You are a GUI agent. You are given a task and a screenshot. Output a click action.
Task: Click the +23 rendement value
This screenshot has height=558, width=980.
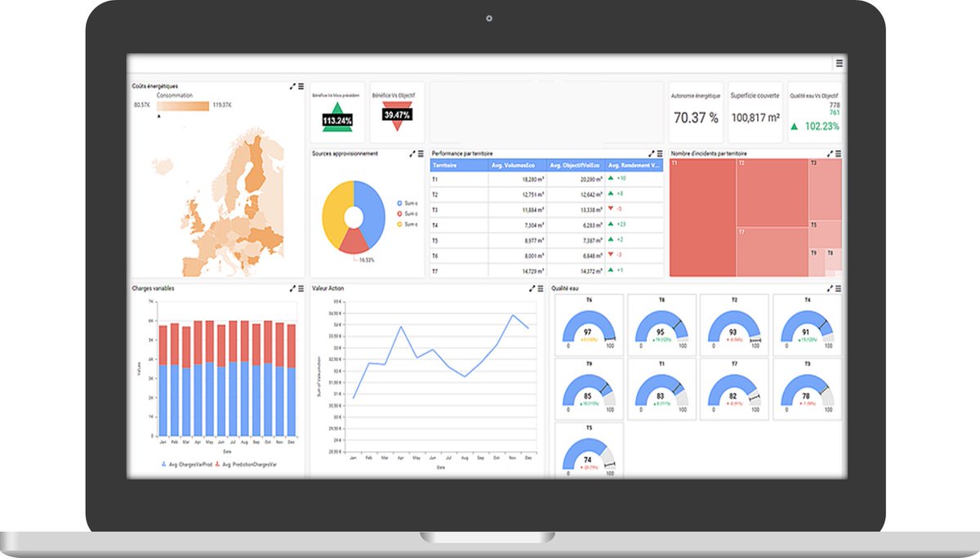point(621,224)
